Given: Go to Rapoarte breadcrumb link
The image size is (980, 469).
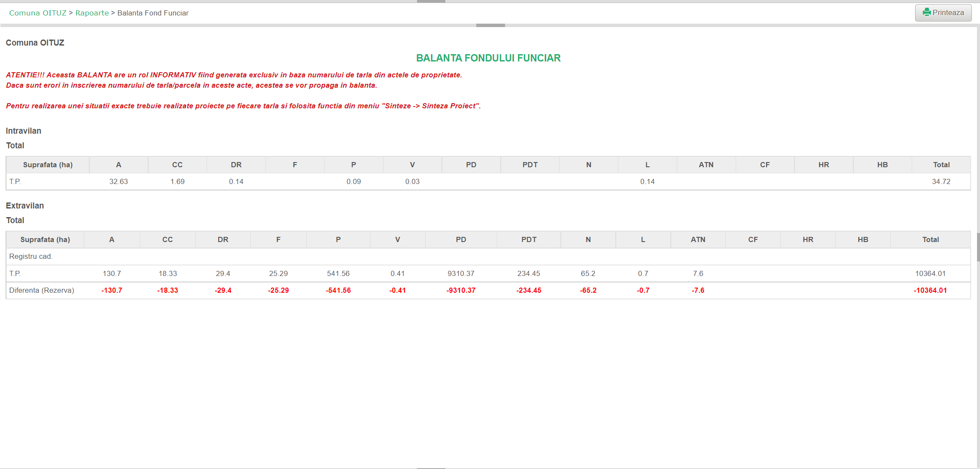Looking at the screenshot, I should 92,13.
